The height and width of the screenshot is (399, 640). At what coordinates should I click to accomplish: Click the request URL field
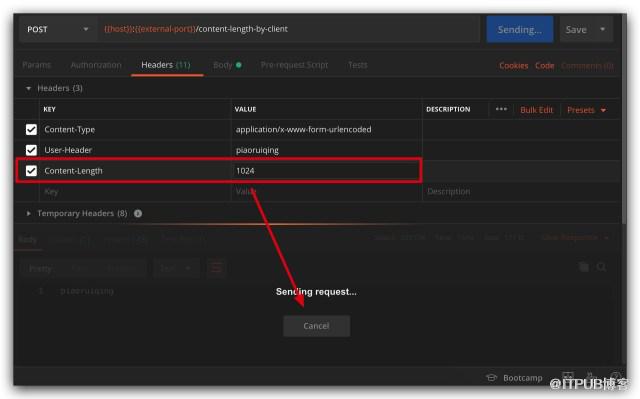coord(289,29)
